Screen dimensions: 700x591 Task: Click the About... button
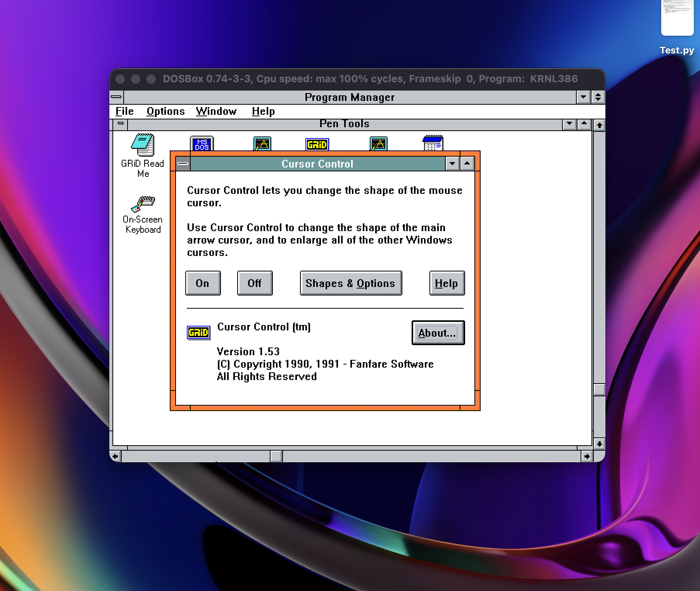(x=438, y=333)
